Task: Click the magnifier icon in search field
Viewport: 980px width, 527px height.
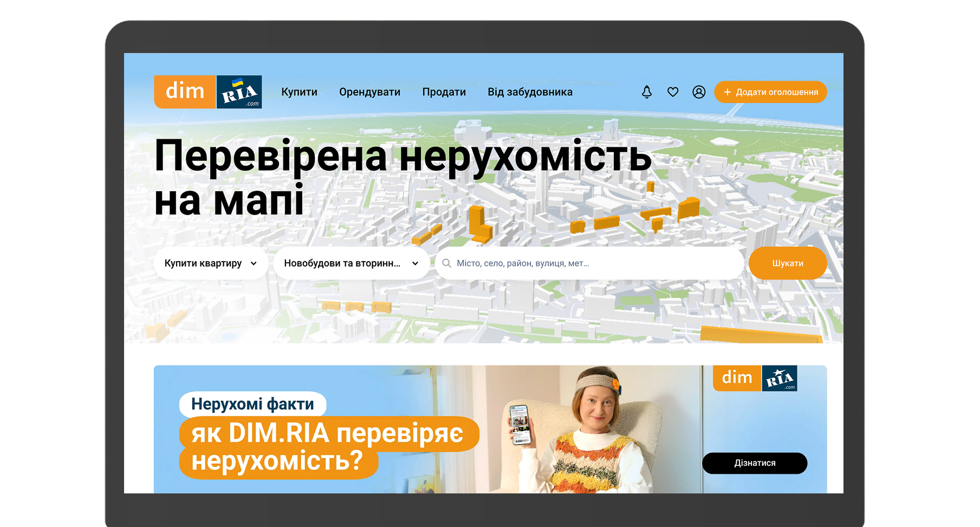Action: pos(446,263)
